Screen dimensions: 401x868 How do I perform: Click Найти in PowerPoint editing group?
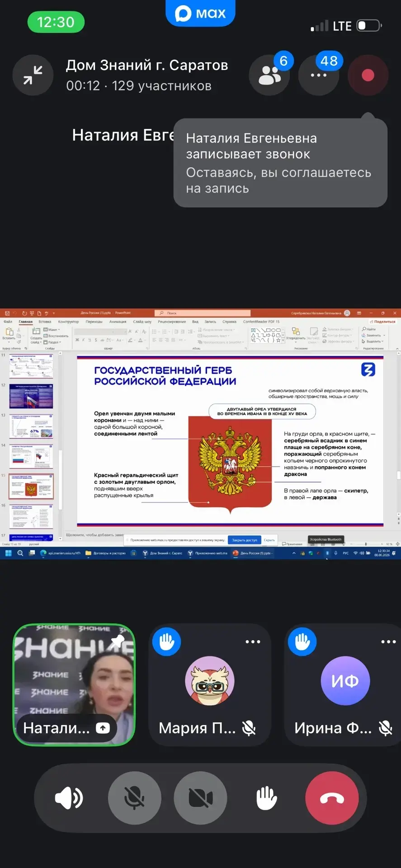point(368,329)
